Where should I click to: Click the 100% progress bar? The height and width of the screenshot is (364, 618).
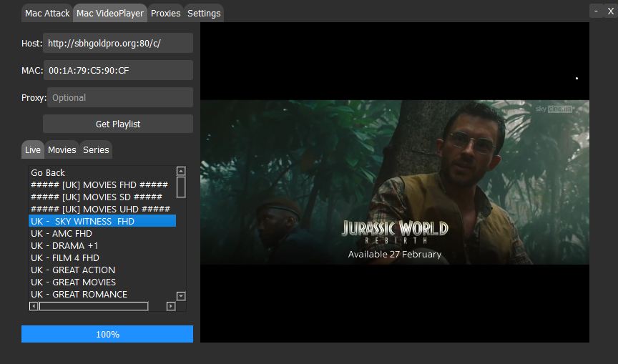[107, 334]
